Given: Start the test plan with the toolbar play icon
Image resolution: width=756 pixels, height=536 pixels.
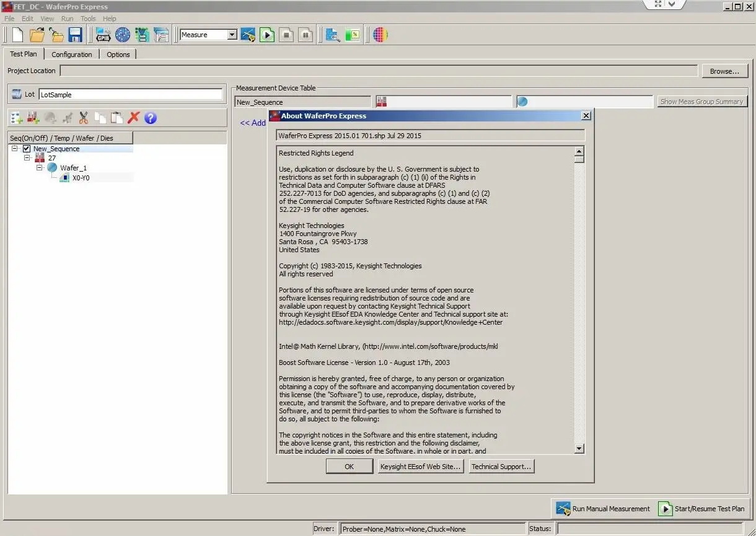Looking at the screenshot, I should click(267, 35).
